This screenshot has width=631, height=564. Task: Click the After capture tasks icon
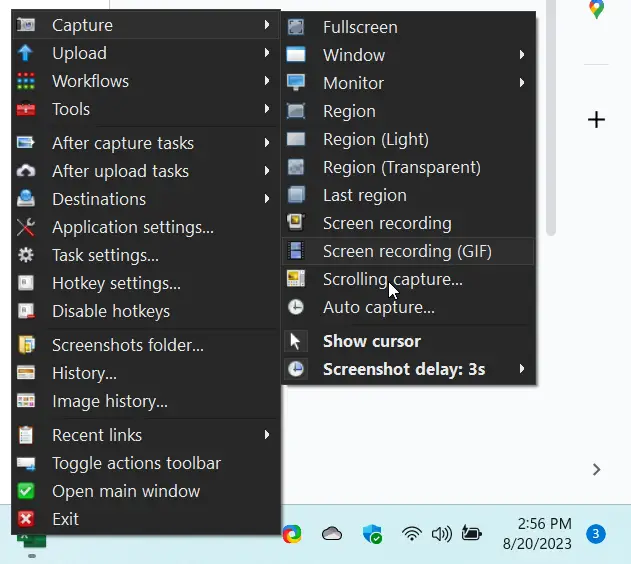click(x=26, y=143)
